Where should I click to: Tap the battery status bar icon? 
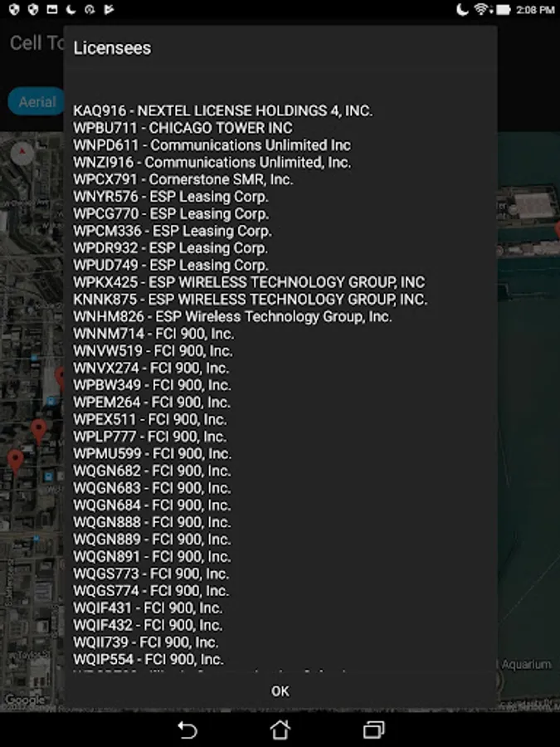(504, 9)
